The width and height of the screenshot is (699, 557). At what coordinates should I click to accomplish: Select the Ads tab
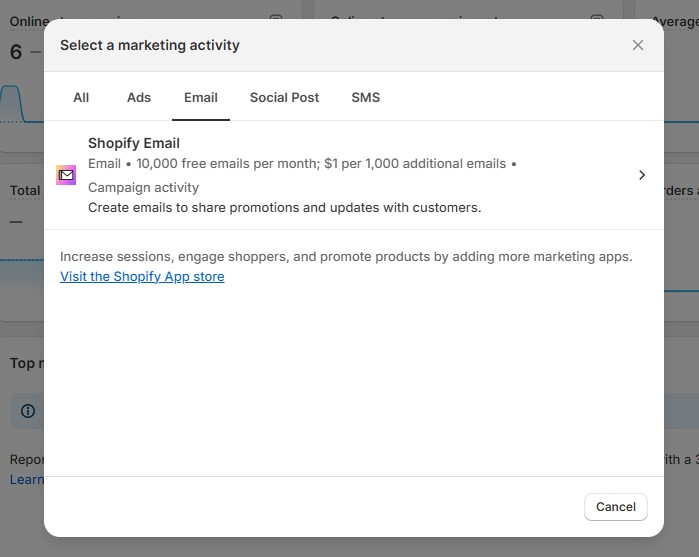139,97
